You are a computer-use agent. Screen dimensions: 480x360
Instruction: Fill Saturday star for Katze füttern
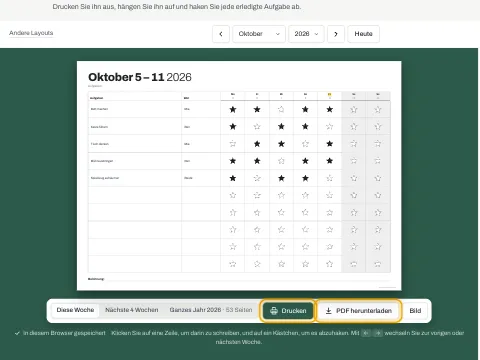[x=354, y=127]
